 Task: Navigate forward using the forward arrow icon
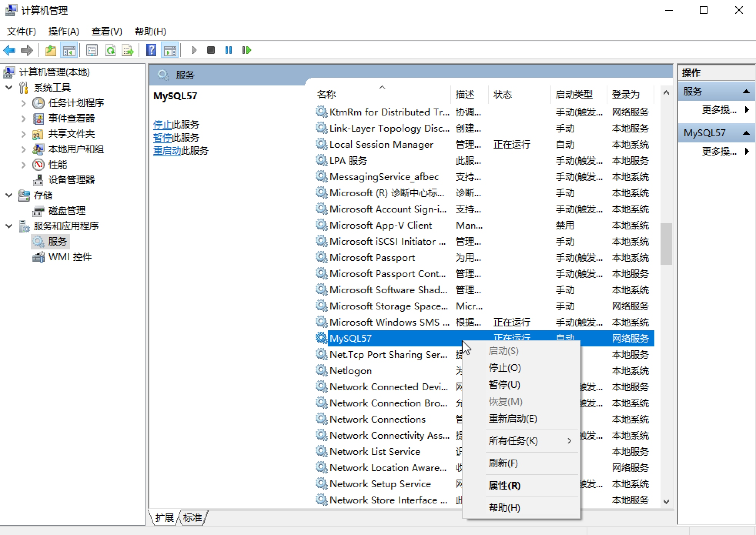tap(27, 50)
